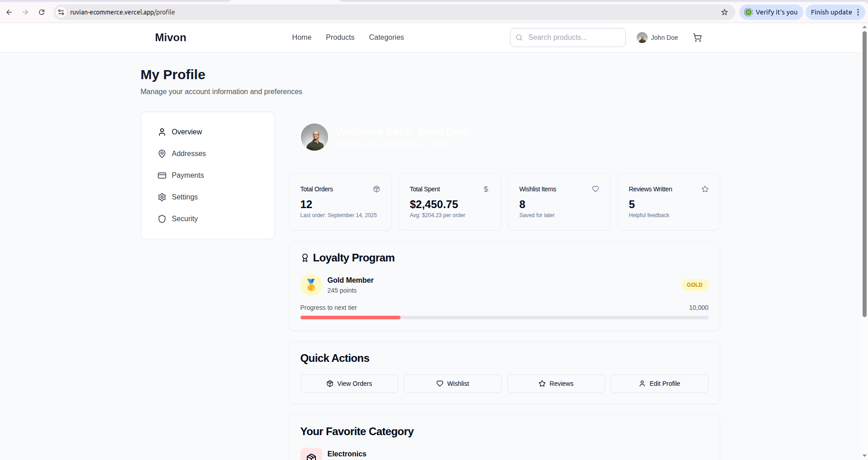
Task: Click the search magnifier icon
Action: coord(519,38)
